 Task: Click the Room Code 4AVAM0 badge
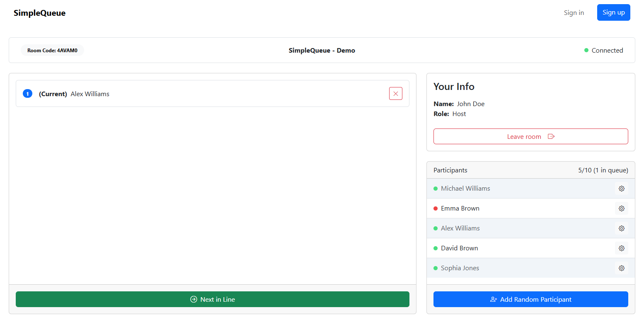(52, 50)
